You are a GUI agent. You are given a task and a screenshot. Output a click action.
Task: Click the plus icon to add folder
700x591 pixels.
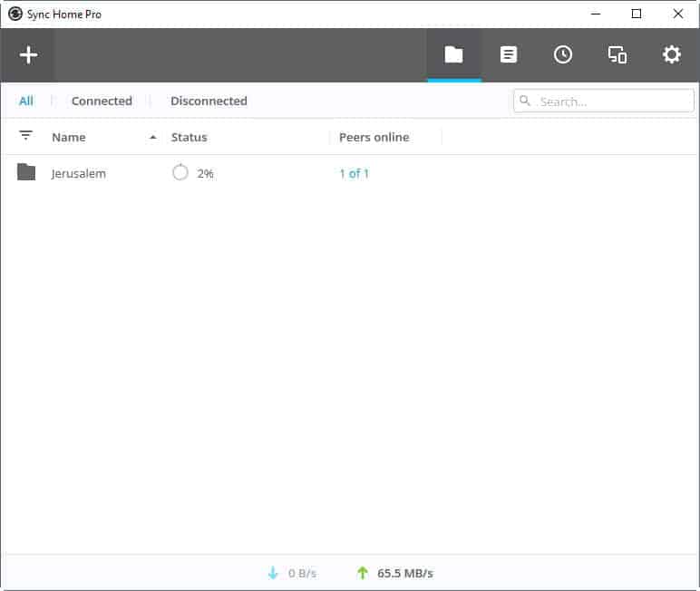tap(28, 55)
